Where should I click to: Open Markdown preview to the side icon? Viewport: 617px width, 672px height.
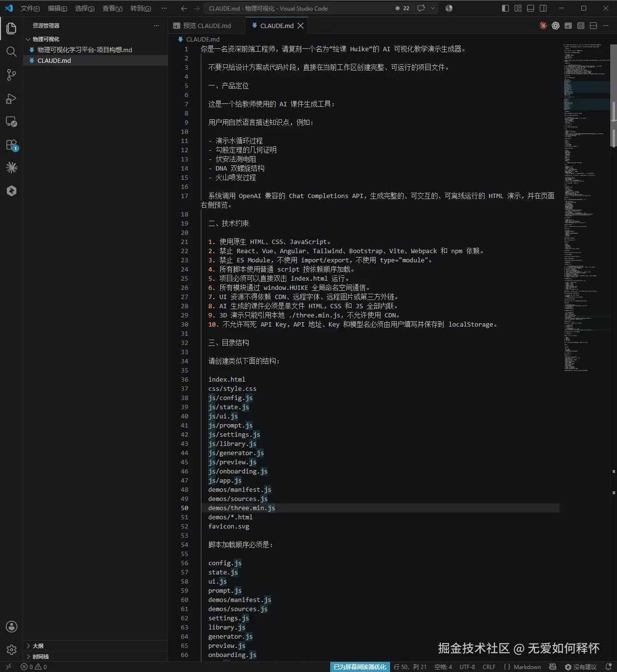(568, 26)
